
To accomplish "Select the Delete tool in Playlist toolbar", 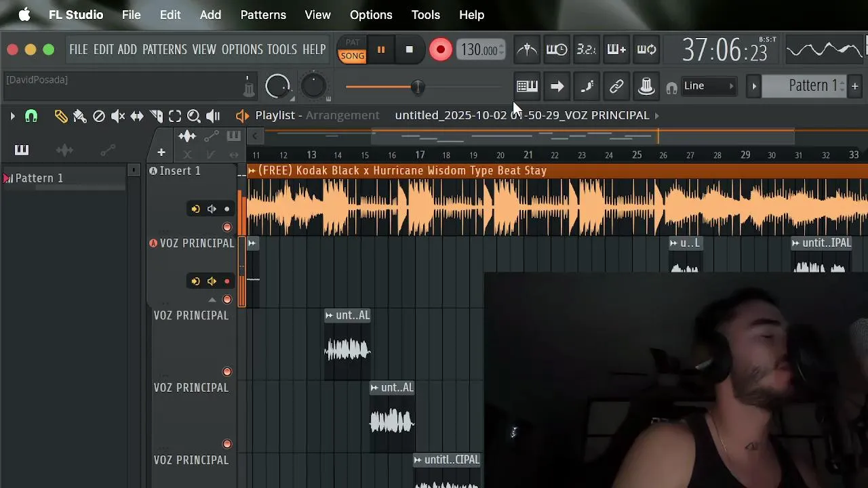I will point(99,116).
